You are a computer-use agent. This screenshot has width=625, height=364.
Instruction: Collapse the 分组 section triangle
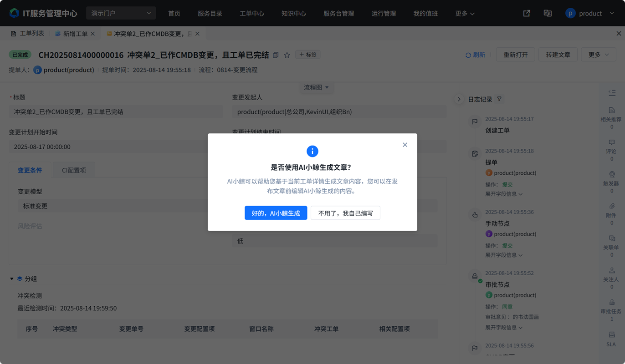coord(12,279)
